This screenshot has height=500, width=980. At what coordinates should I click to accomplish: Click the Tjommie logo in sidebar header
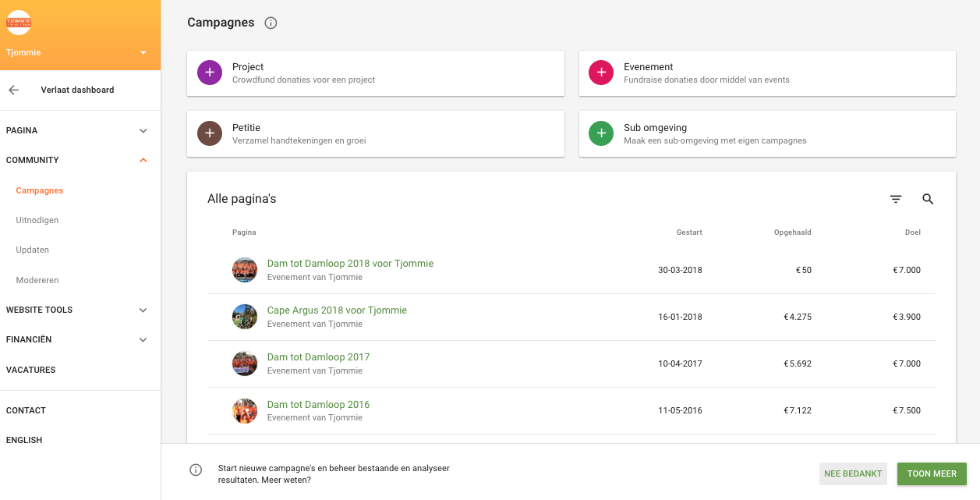[19, 23]
